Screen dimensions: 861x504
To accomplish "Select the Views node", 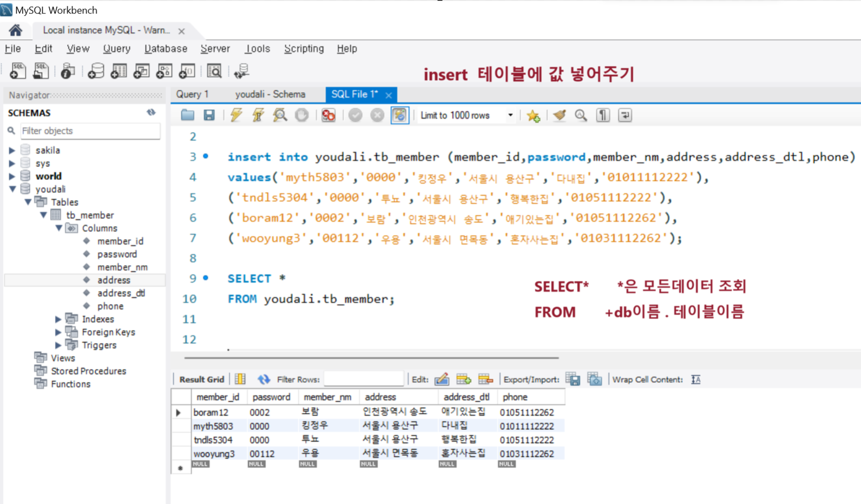I will (x=63, y=358).
